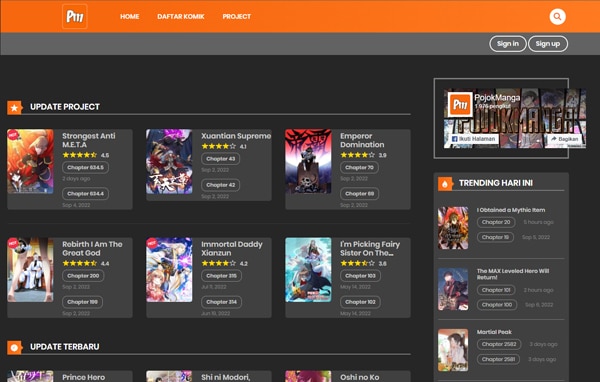Click the Sign in button
The height and width of the screenshot is (382, 600).
click(x=508, y=44)
